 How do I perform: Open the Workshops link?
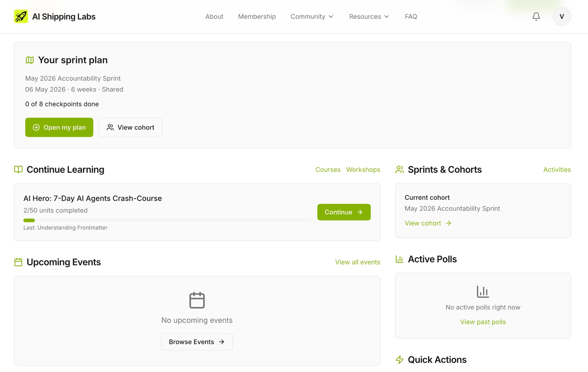[x=363, y=170]
